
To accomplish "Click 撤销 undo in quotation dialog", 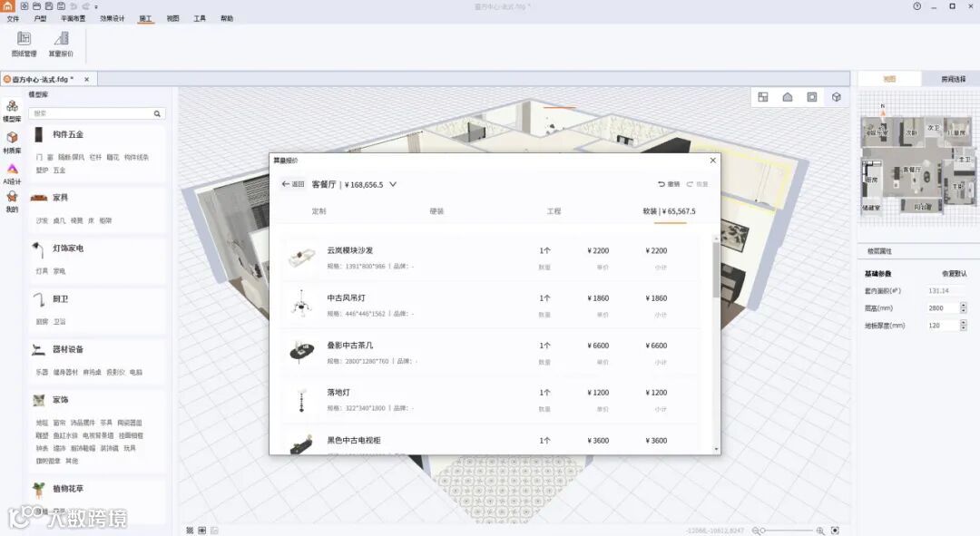I will pyautogui.click(x=669, y=184).
